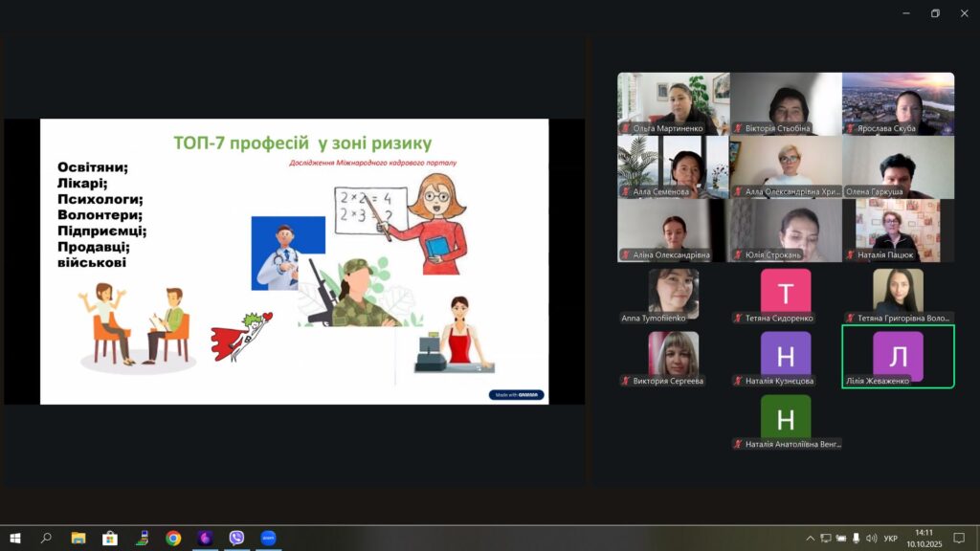This screenshot has height=551, width=980.
Task: Click the volume speaker icon in the tray
Action: pyautogui.click(x=870, y=539)
